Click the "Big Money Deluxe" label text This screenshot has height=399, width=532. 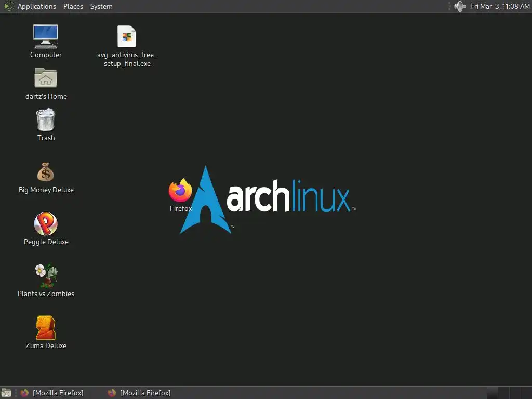[x=46, y=190]
